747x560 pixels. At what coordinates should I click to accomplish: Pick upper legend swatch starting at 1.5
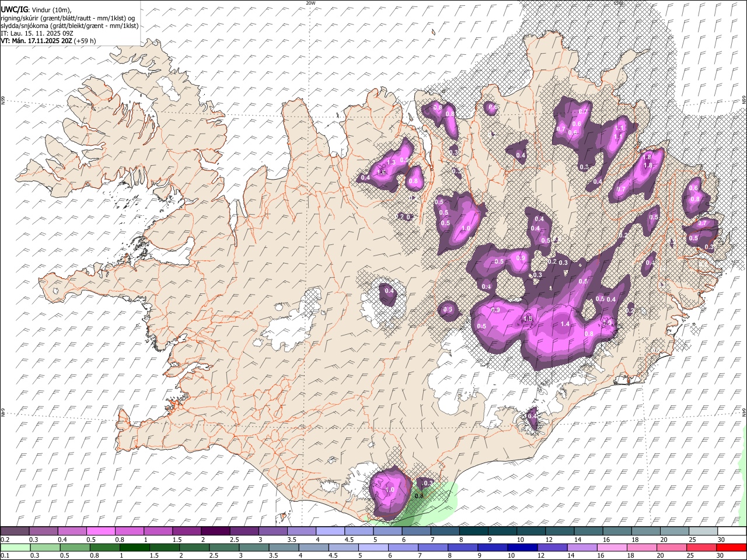click(x=187, y=531)
